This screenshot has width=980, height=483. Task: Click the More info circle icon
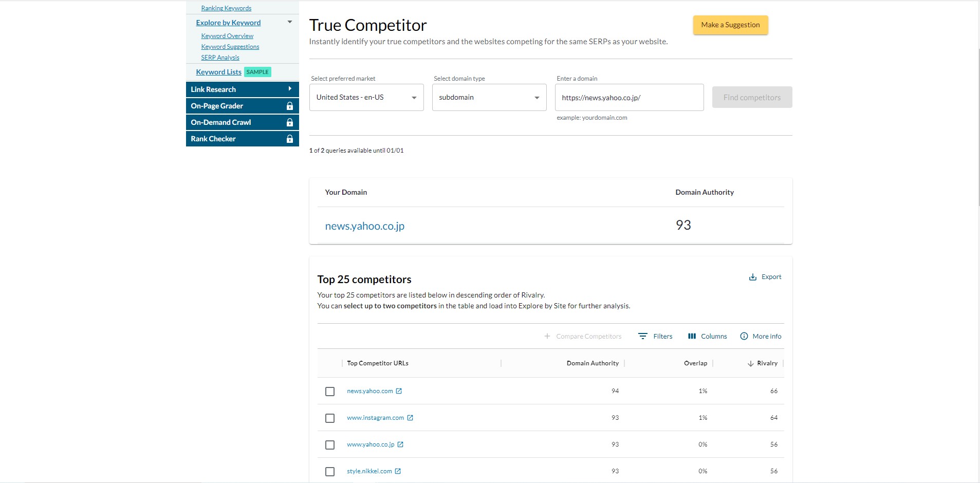[744, 336]
